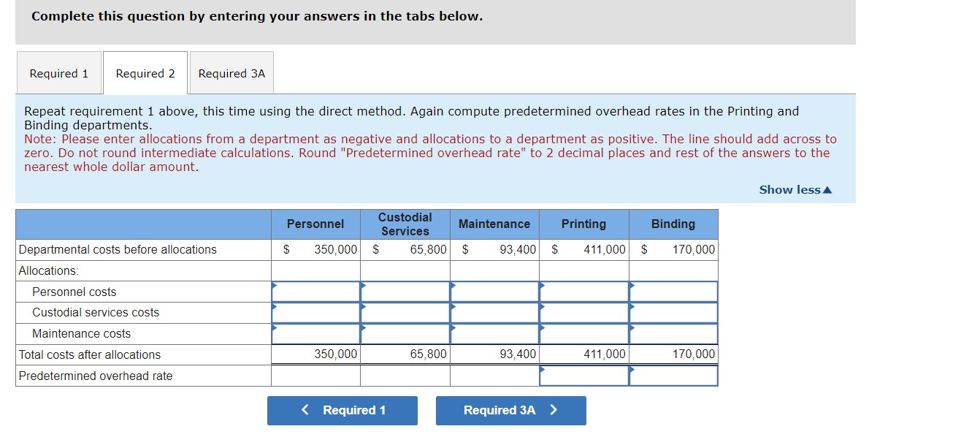The height and width of the screenshot is (448, 980).
Task: Click Predetermined overhead rate input for Binding
Action: click(672, 376)
